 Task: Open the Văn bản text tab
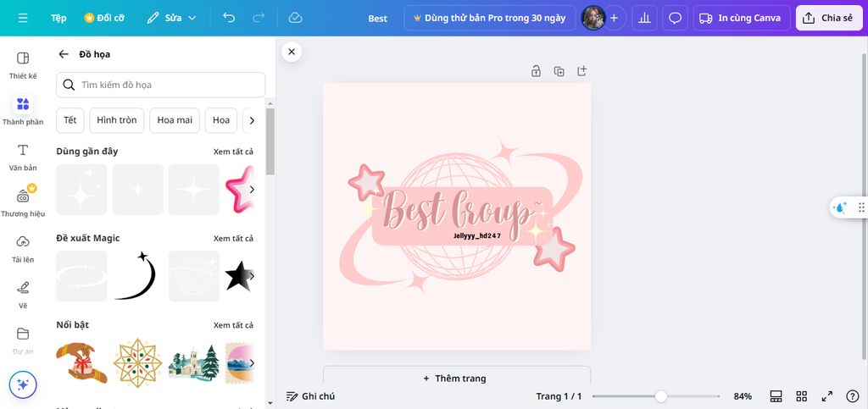(23, 157)
